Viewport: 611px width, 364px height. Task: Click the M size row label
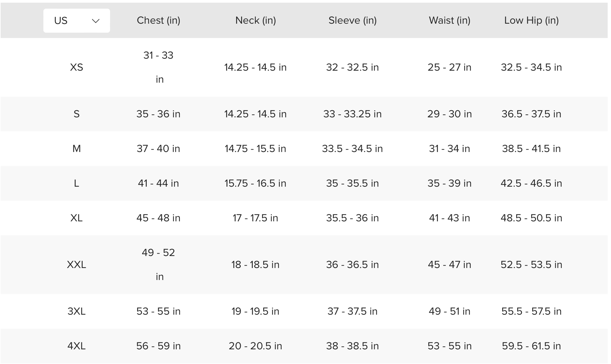coord(76,149)
